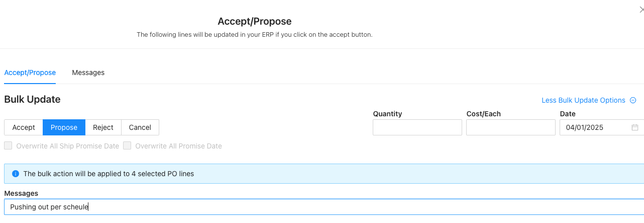Switch to the Messages tab
Viewport: 644px width, 223px height.
click(88, 72)
